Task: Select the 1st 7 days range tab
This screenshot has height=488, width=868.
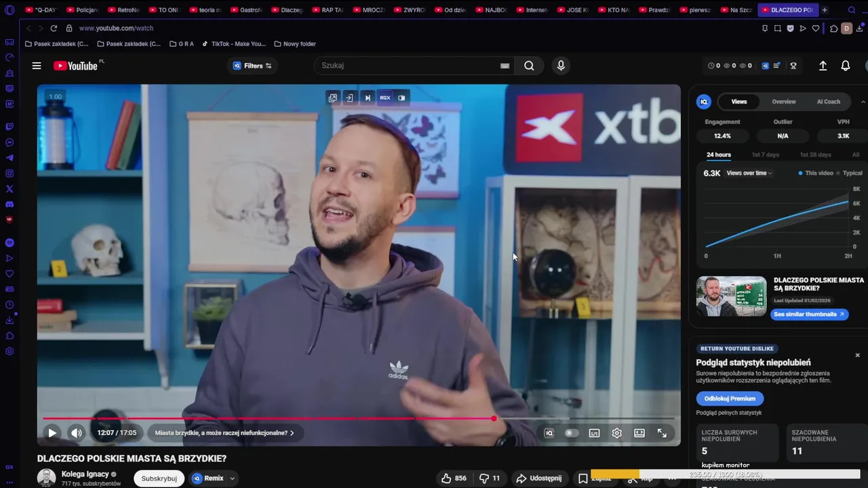Action: (x=766, y=155)
